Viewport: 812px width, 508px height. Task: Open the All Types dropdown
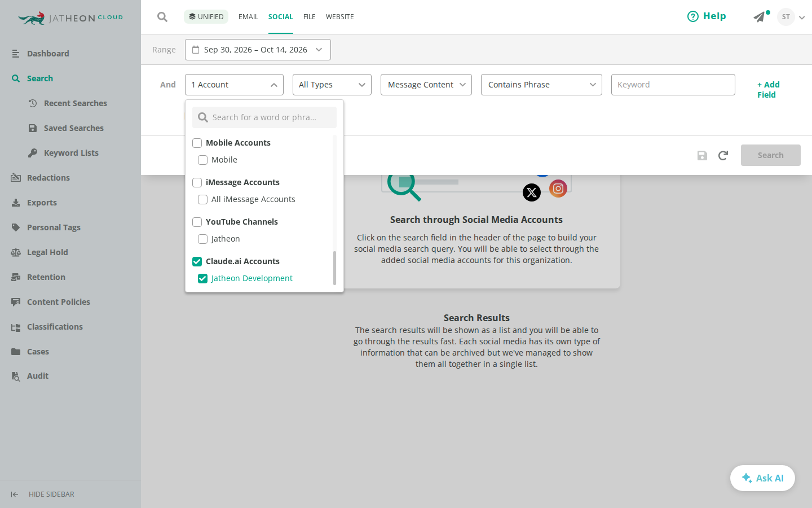332,85
